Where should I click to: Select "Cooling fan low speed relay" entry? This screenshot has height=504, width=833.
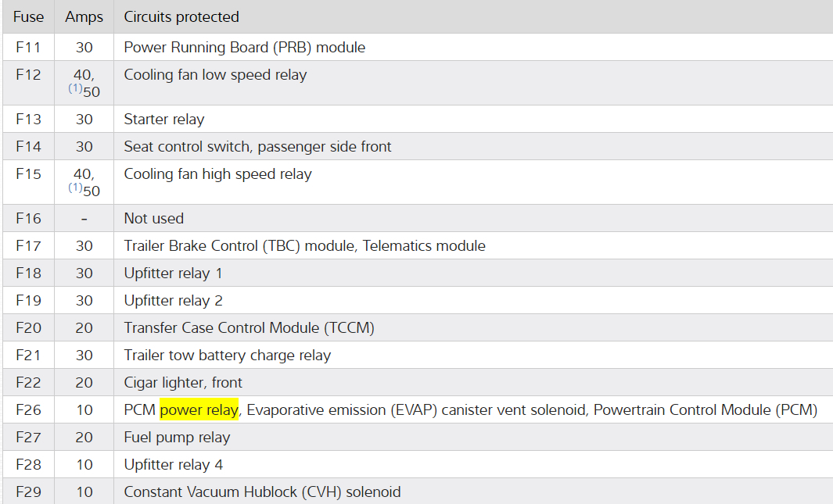coord(215,75)
